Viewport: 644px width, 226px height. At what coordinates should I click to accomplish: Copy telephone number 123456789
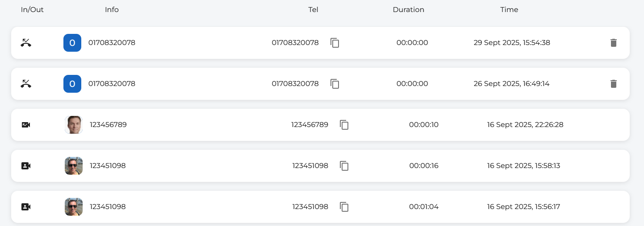[x=344, y=125]
